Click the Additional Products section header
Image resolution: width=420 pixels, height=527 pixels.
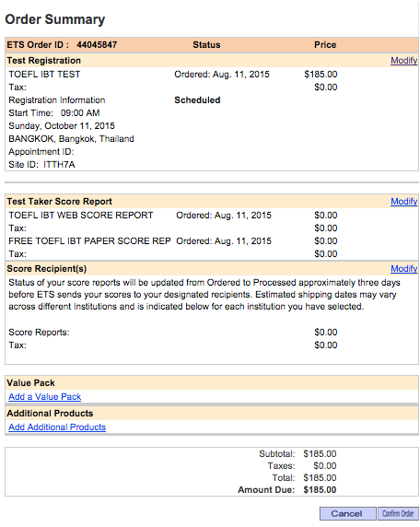coord(212,413)
